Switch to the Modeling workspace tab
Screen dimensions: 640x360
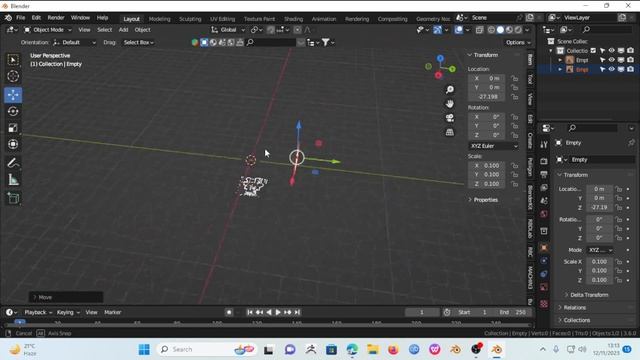click(160, 19)
